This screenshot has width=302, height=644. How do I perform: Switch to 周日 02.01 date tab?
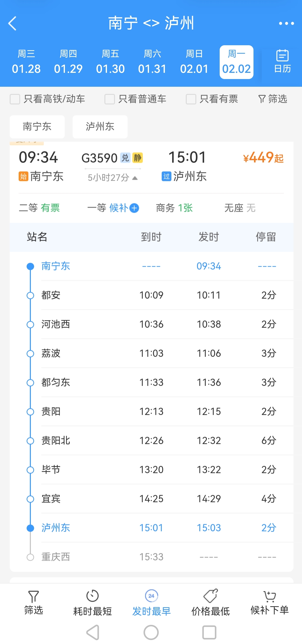tap(194, 62)
